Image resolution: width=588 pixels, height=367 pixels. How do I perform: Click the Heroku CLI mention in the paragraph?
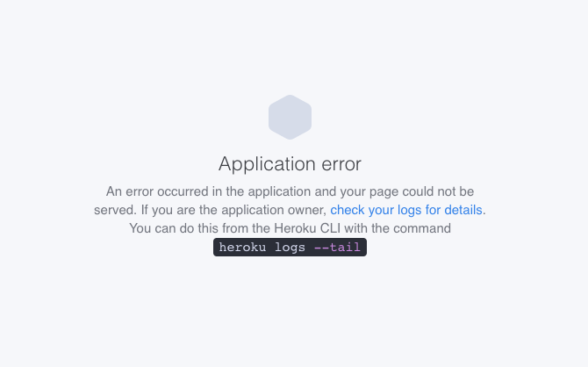307,228
